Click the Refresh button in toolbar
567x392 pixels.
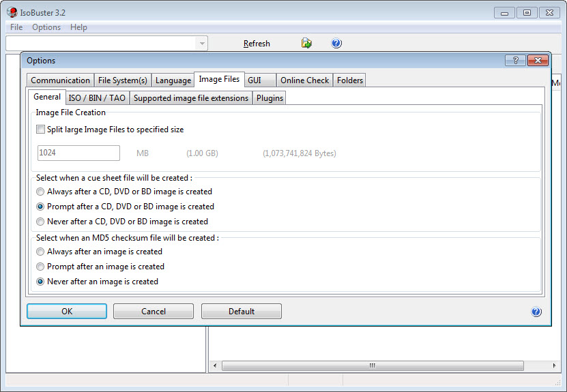pos(257,44)
